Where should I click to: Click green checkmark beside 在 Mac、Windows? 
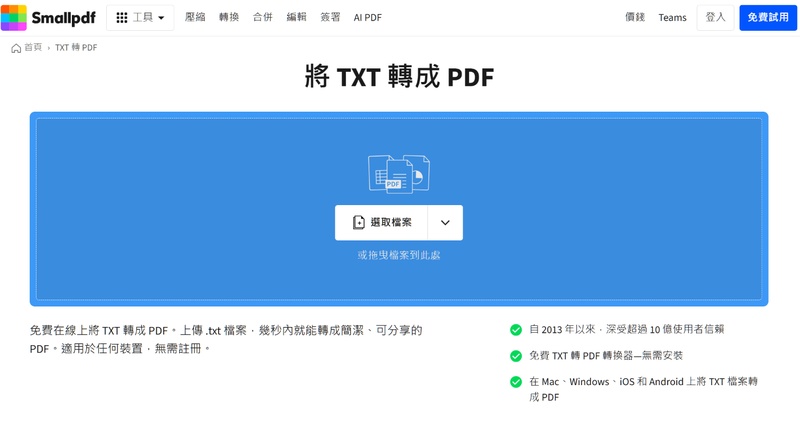516,382
